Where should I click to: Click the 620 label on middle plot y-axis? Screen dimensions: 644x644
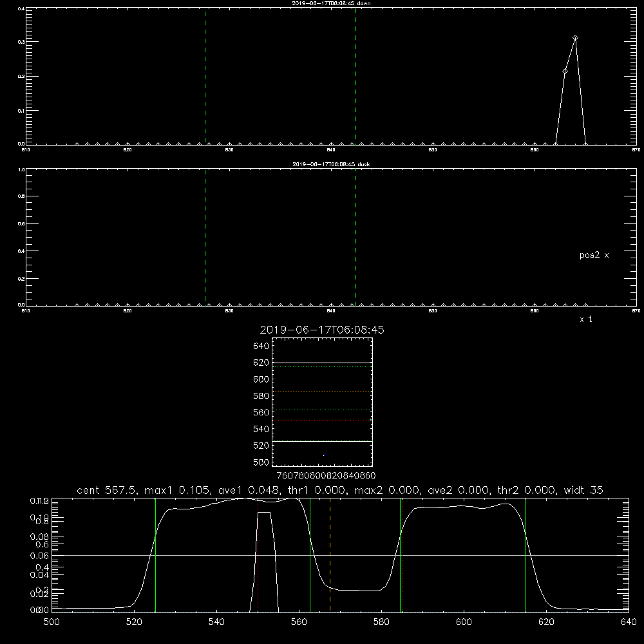(261, 363)
